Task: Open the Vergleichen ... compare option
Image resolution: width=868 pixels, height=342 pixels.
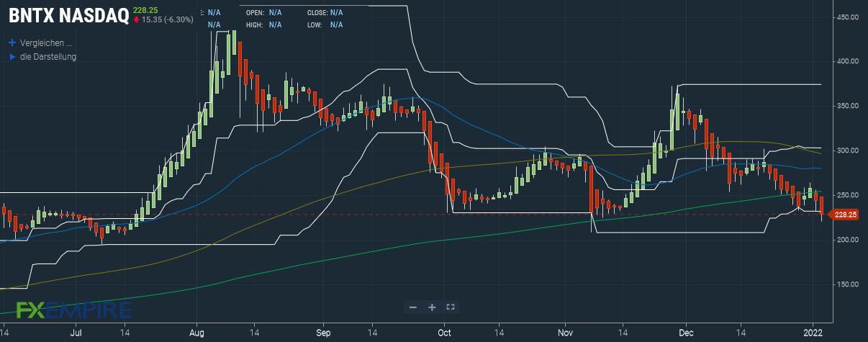Action: [47, 42]
